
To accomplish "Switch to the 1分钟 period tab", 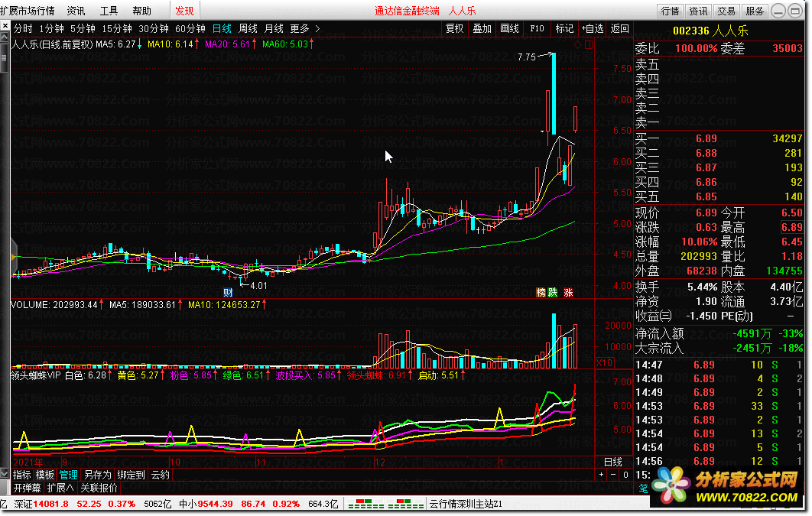I will pyautogui.click(x=51, y=28).
